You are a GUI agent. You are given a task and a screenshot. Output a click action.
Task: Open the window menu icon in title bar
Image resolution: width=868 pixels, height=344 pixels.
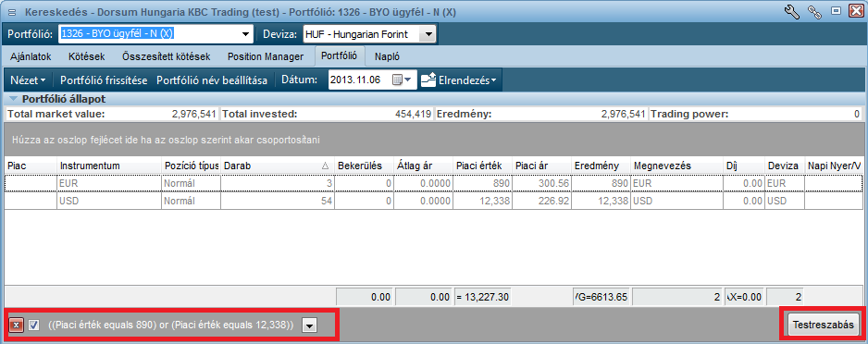tap(12, 12)
